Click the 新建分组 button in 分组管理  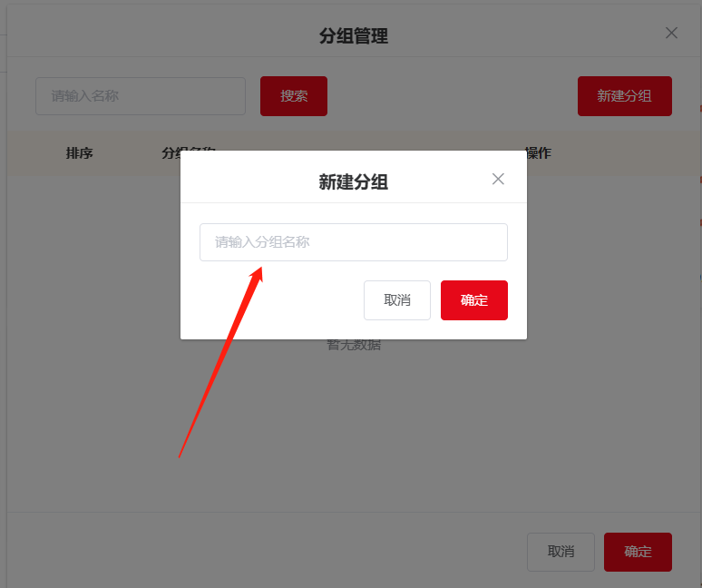pos(625,96)
